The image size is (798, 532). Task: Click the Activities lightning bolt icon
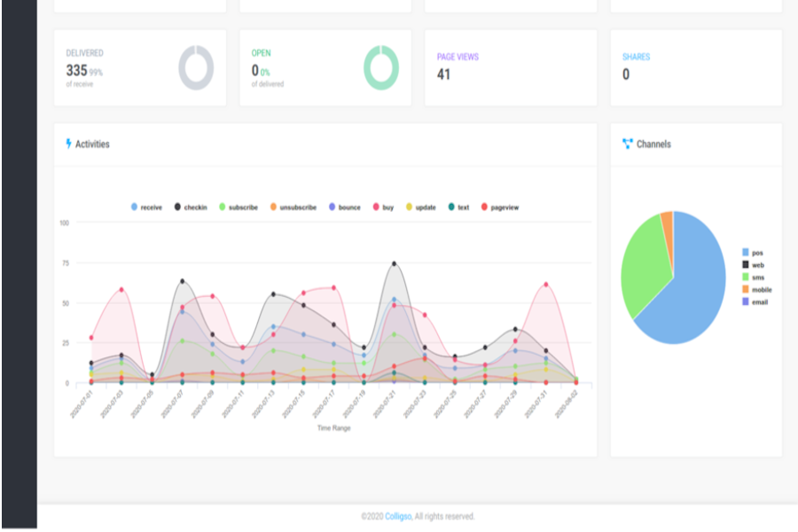point(68,144)
